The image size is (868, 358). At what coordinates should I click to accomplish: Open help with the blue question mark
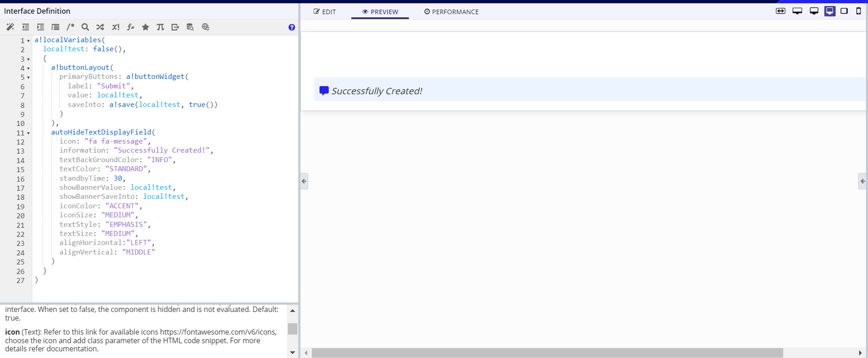292,27
